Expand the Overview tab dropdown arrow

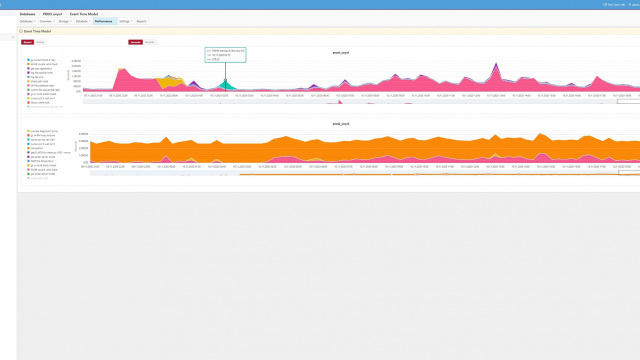[53, 21]
